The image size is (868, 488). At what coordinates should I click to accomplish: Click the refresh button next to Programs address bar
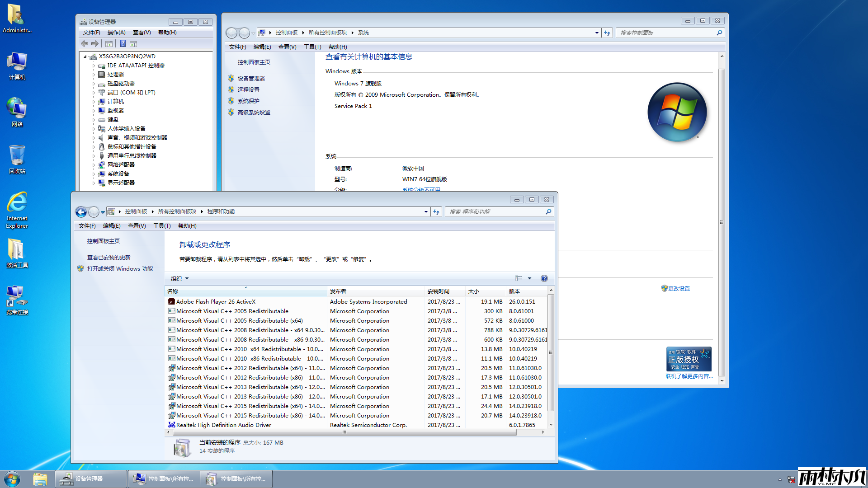point(436,211)
